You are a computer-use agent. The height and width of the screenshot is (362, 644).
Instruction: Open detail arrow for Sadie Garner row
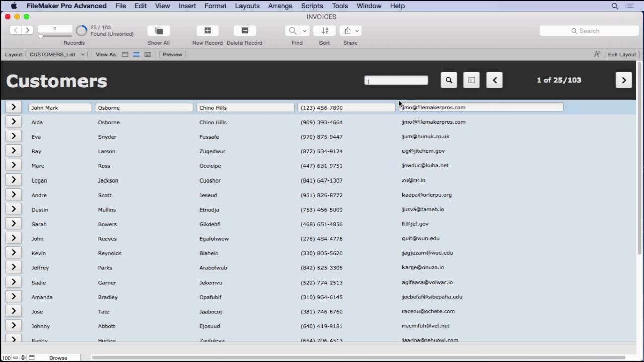click(x=14, y=282)
